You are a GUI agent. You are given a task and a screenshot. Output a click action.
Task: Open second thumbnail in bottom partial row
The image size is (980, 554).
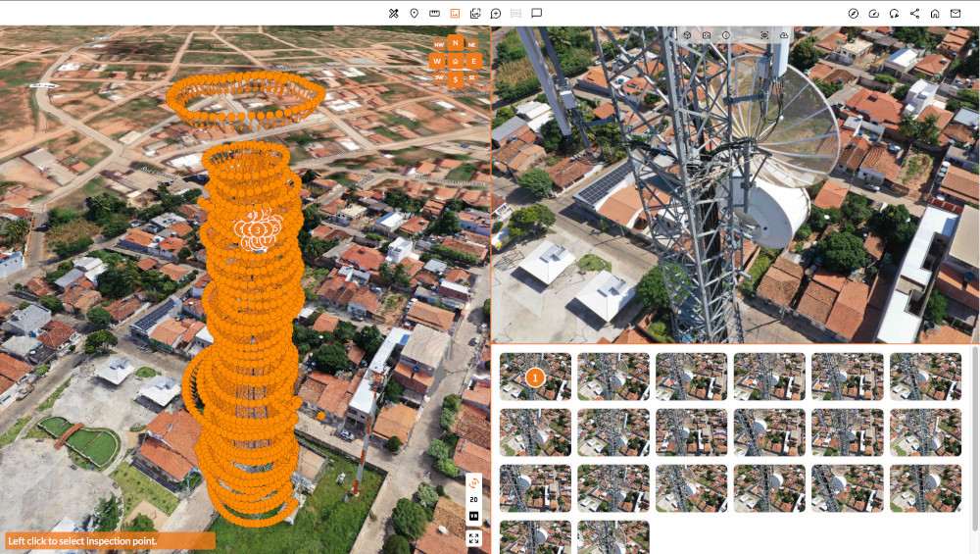[x=613, y=537]
